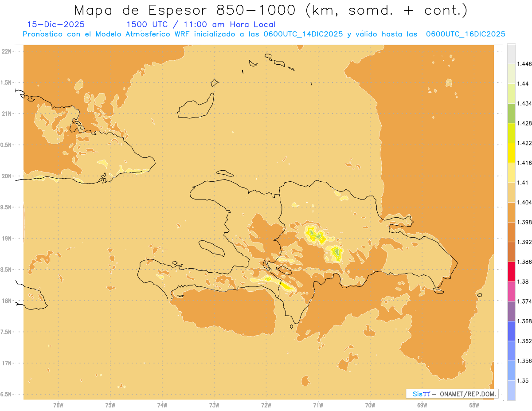Viewport: 532px width, 411px height.
Task: Click the 'SisPI - ONAMET/REP.DOM.' credit box
Action: pos(452,394)
